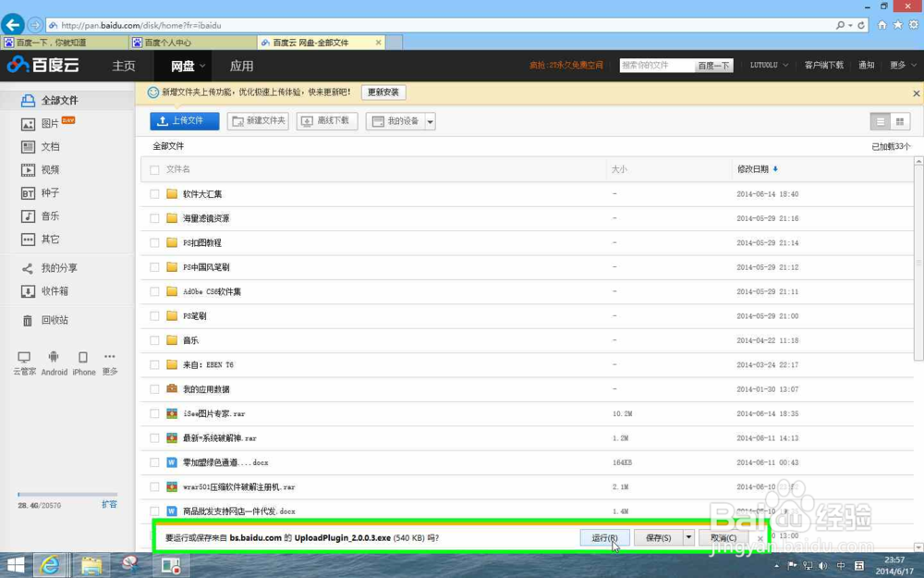The image size is (924, 578).
Task: Go back with browser back arrow
Action: coord(13,25)
